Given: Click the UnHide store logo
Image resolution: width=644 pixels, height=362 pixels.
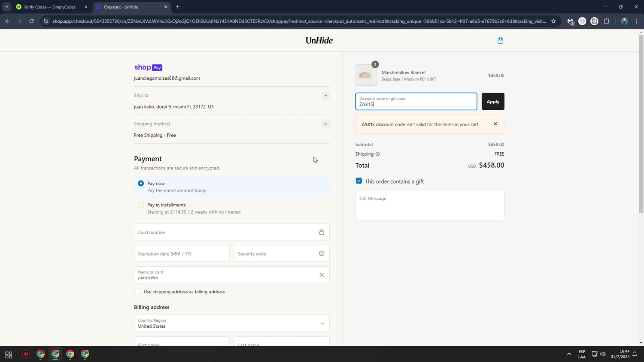Looking at the screenshot, I should pyautogui.click(x=319, y=40).
